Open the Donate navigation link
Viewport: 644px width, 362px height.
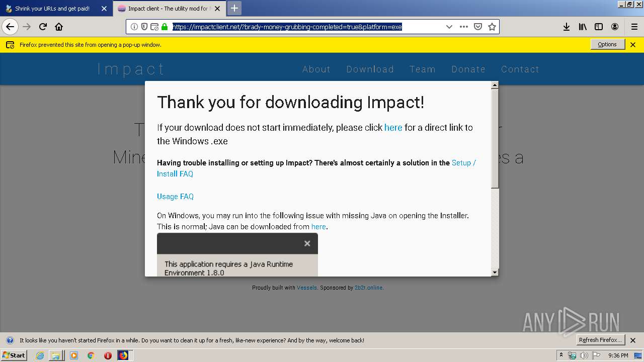tap(468, 69)
